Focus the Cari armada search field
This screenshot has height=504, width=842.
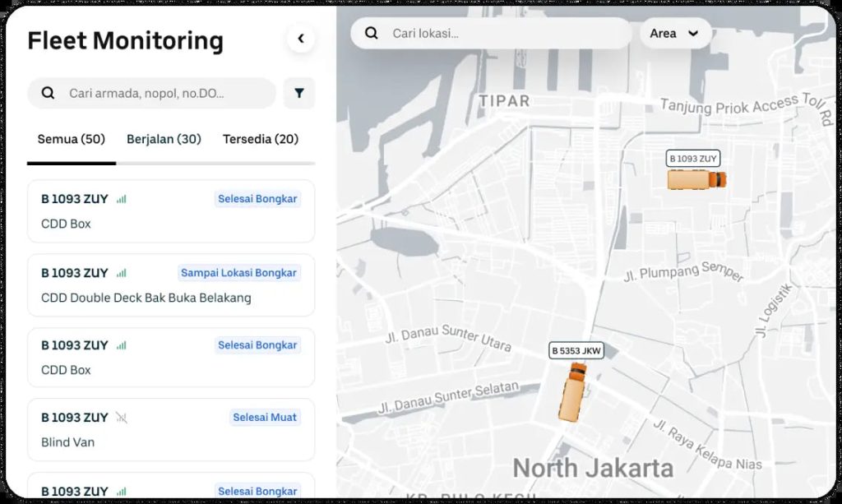pyautogui.click(x=164, y=94)
